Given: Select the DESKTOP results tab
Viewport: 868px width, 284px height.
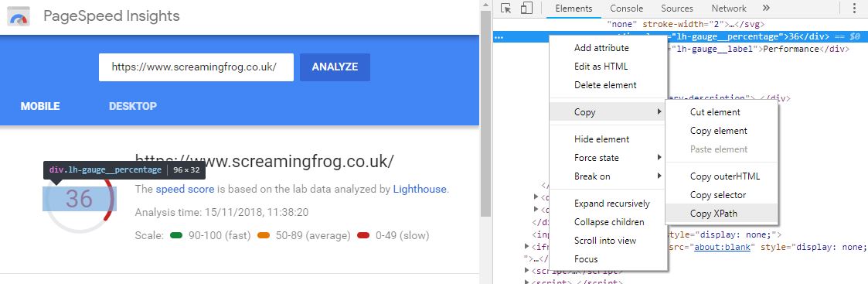Looking at the screenshot, I should (x=133, y=106).
